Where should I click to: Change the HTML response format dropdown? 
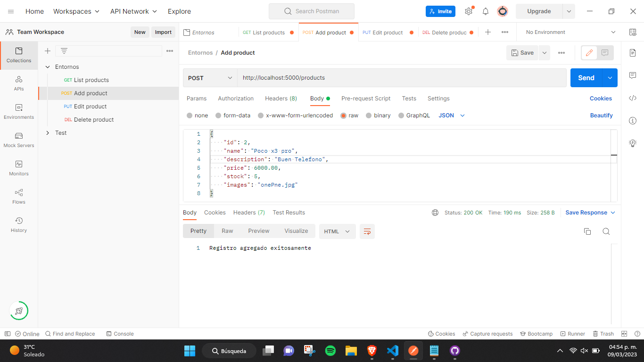[x=338, y=231]
